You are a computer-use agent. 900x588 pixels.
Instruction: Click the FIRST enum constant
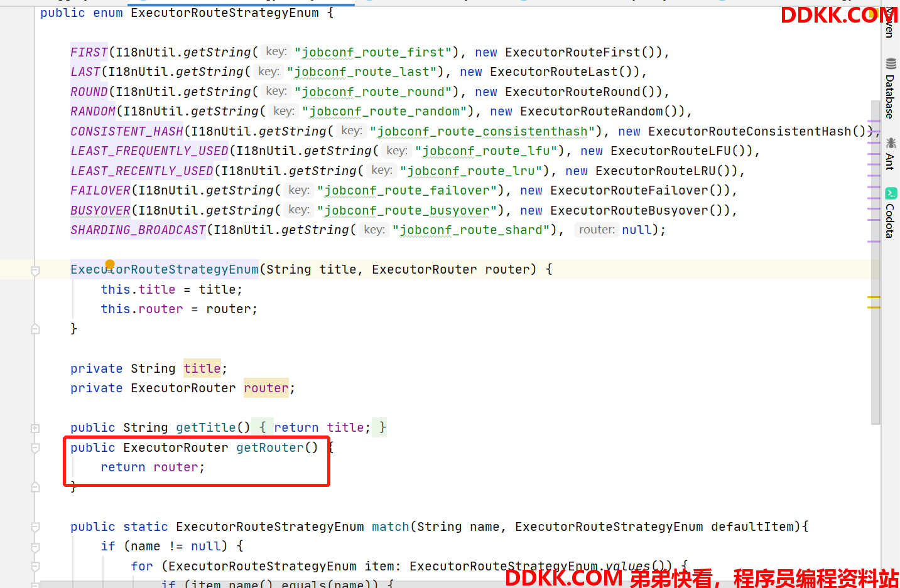pos(89,52)
